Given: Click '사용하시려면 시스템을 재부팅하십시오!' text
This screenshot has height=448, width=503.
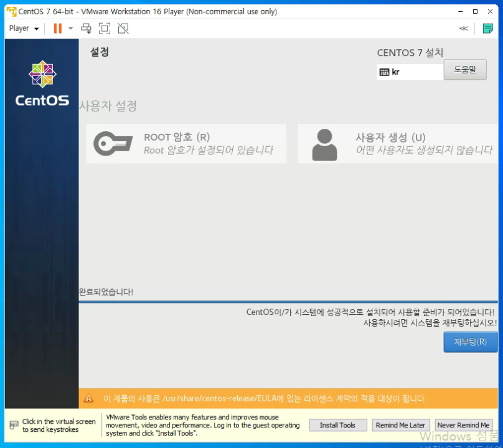Looking at the screenshot, I should 430,322.
